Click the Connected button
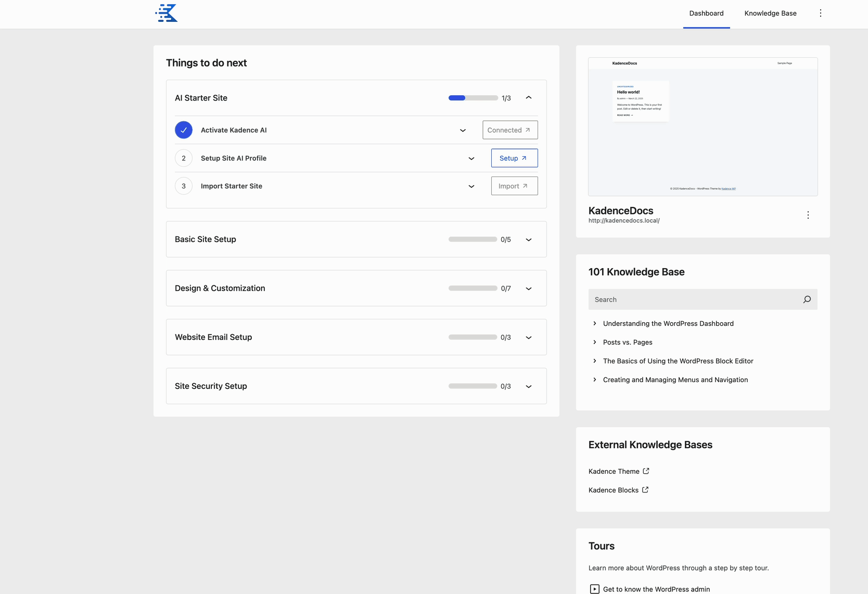This screenshot has width=868, height=594. (510, 130)
